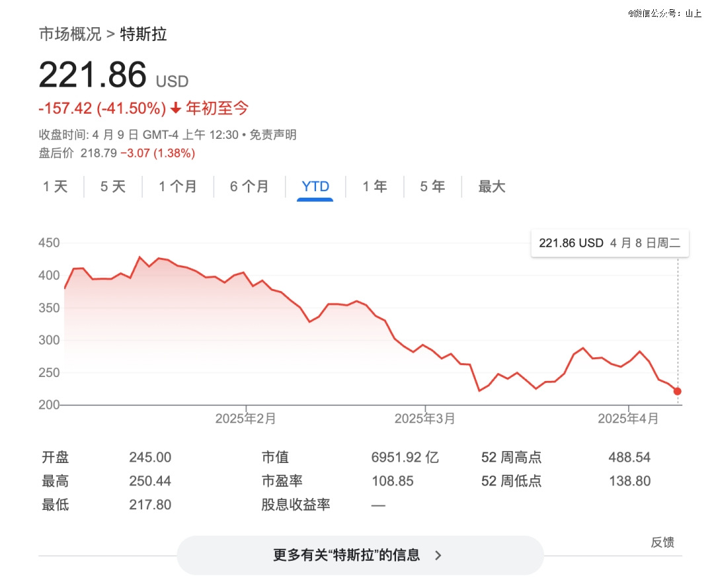Click the 特斯拉 breadcrumb title
The height and width of the screenshot is (588, 714).
point(143,34)
